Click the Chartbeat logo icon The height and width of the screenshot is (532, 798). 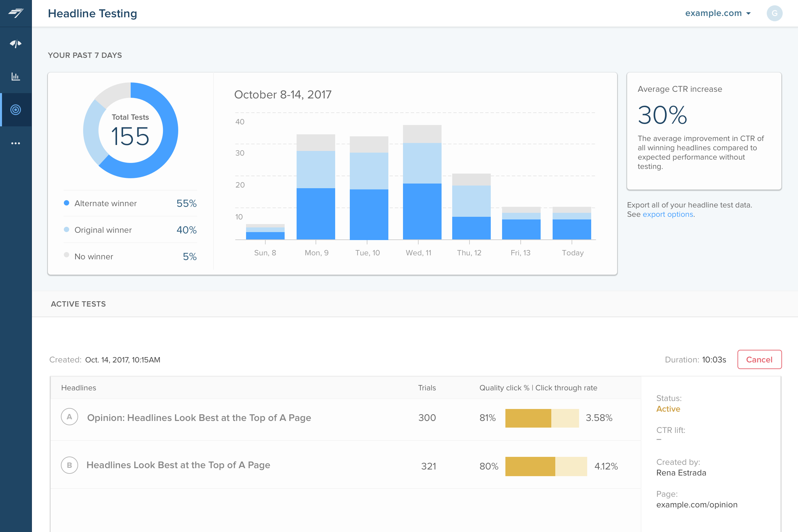[x=16, y=13]
